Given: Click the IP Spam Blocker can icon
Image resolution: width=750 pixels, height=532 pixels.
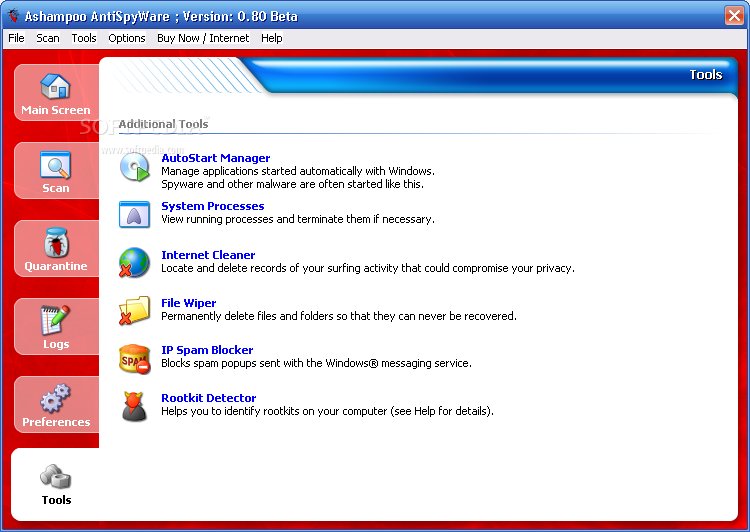Looking at the screenshot, I should (134, 359).
